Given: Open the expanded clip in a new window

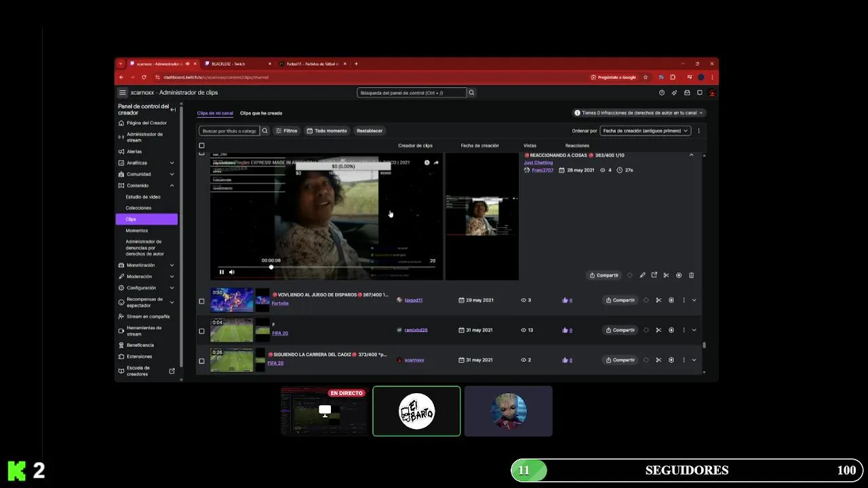Looking at the screenshot, I should (x=654, y=275).
